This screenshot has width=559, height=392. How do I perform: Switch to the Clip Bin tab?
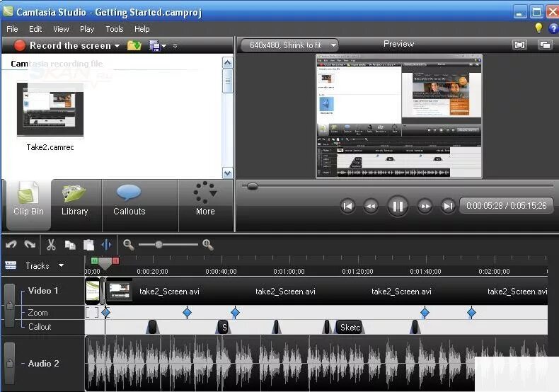point(28,204)
